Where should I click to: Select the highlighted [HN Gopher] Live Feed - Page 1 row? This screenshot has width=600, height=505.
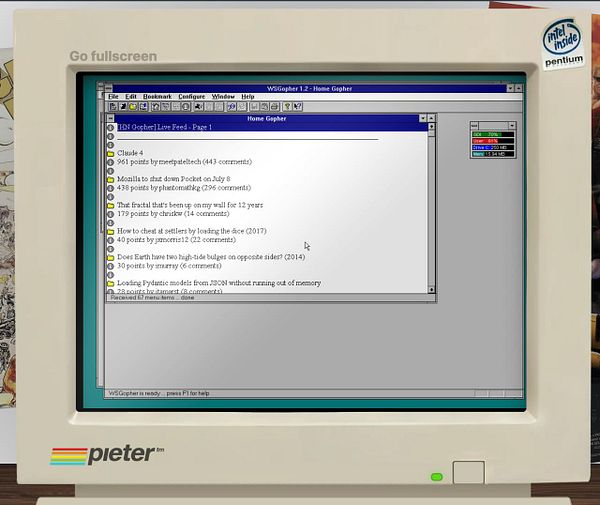point(271,127)
